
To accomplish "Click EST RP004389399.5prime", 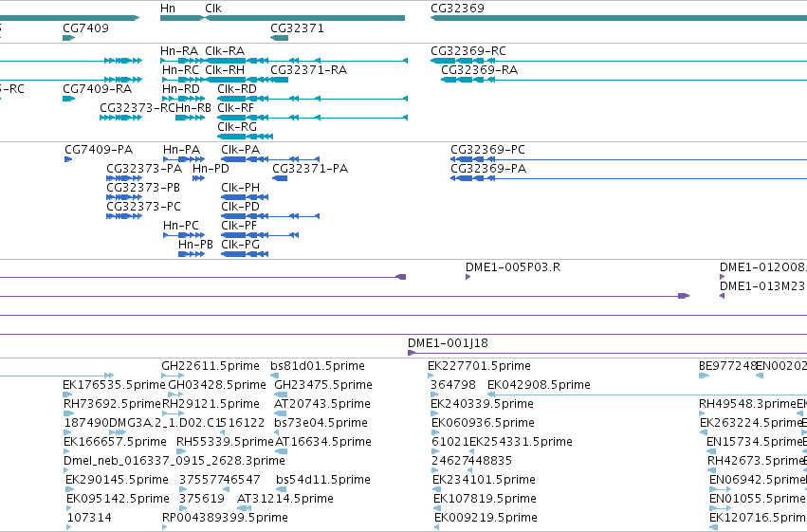I will pos(225,518).
